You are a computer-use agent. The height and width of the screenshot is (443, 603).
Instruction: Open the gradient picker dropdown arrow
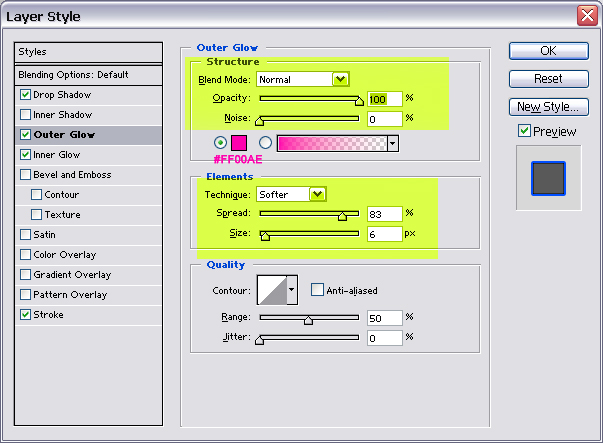click(x=393, y=143)
